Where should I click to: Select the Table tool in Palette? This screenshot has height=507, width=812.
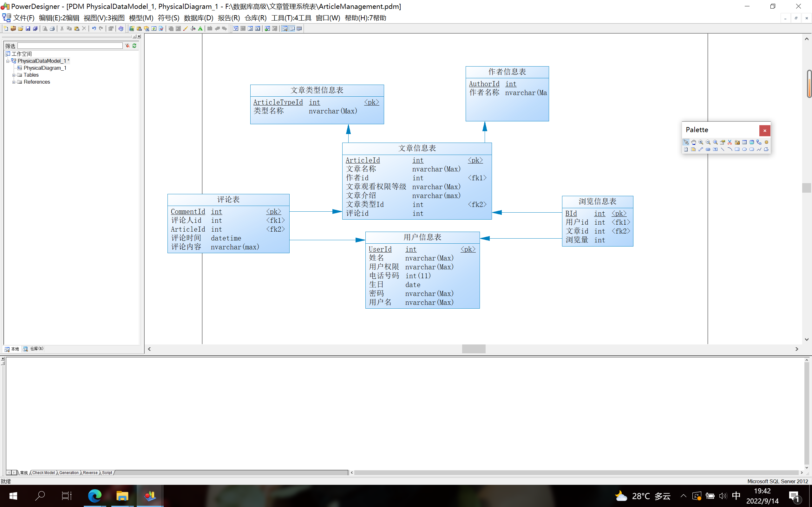click(x=744, y=142)
